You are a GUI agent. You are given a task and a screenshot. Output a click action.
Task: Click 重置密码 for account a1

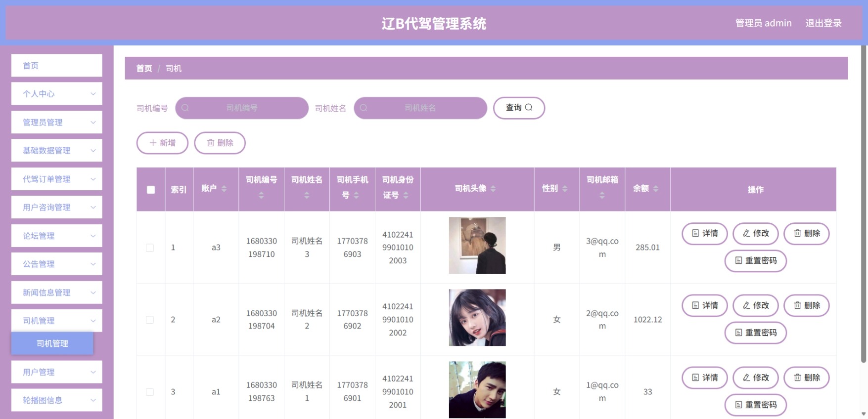coord(756,405)
